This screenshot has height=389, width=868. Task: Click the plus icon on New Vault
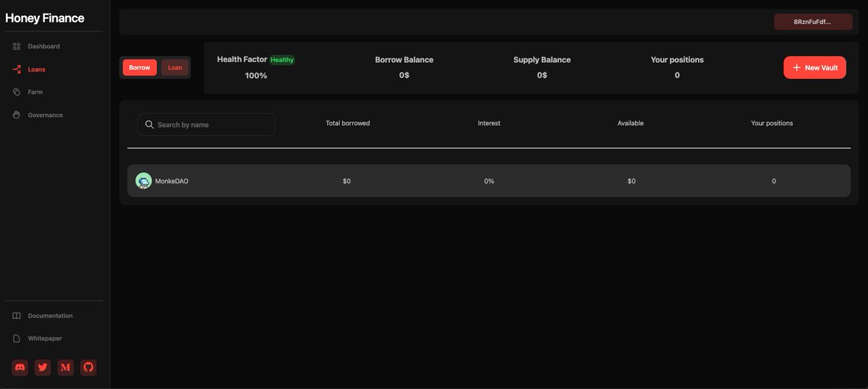click(796, 67)
